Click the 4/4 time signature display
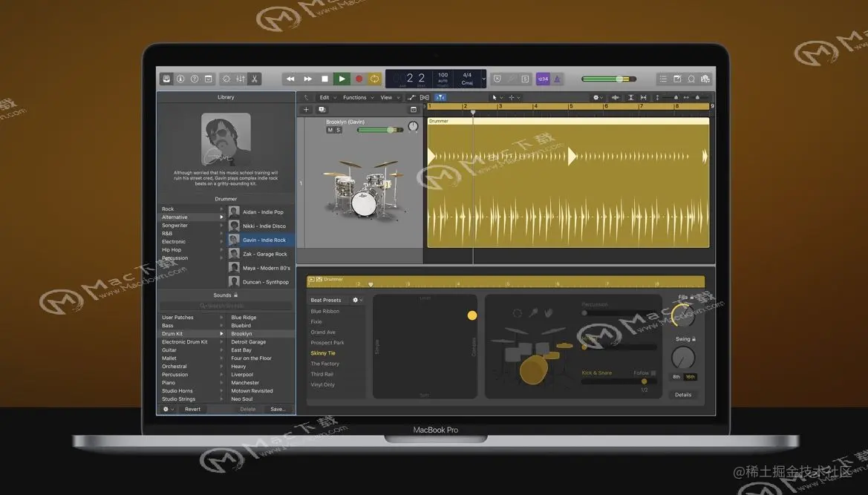The height and width of the screenshot is (495, 868). 467,75
